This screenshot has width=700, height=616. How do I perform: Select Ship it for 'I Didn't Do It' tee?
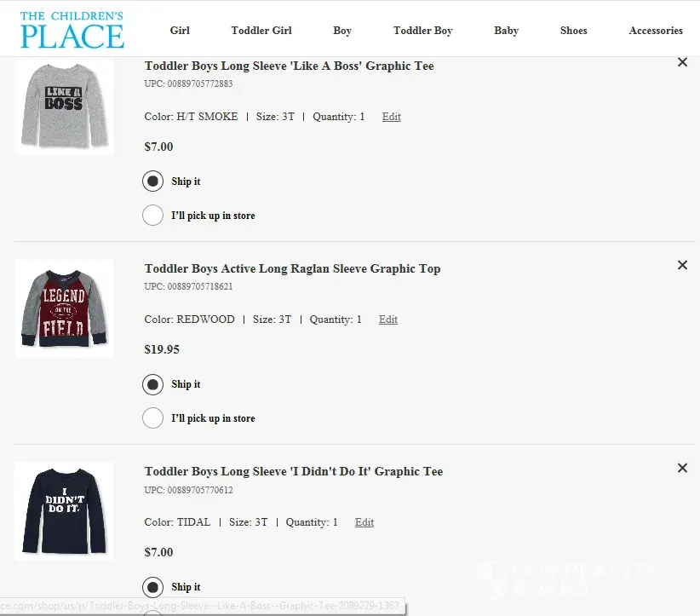tap(152, 587)
